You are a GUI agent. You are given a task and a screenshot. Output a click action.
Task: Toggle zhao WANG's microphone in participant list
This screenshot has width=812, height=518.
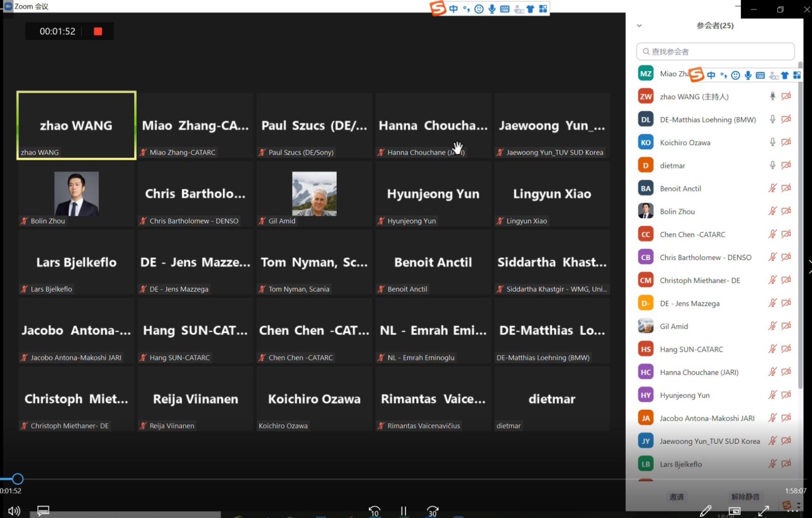coord(772,96)
